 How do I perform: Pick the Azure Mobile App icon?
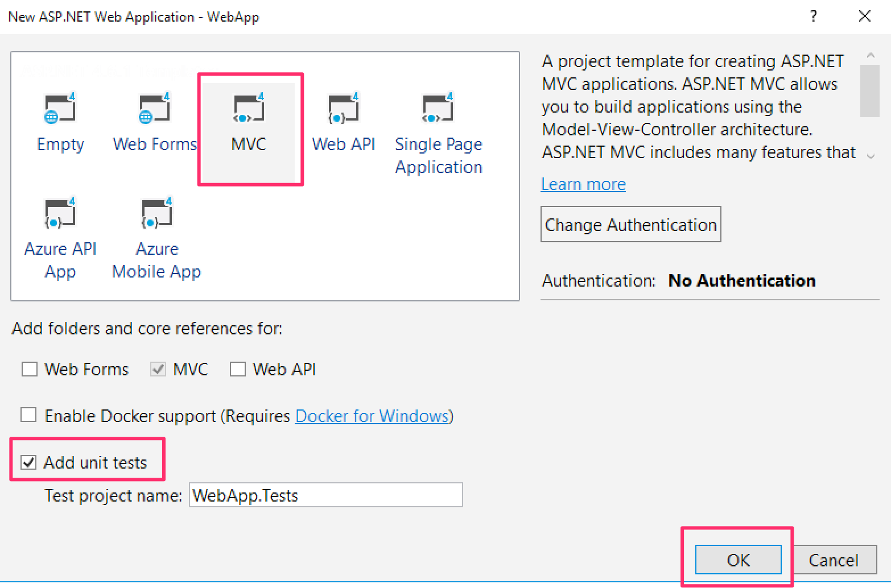pos(157,213)
